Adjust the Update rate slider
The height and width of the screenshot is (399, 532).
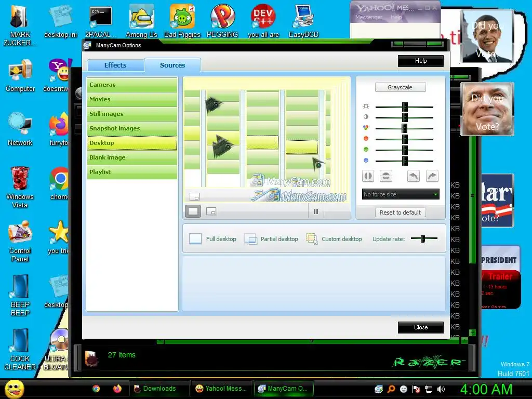[x=424, y=239]
